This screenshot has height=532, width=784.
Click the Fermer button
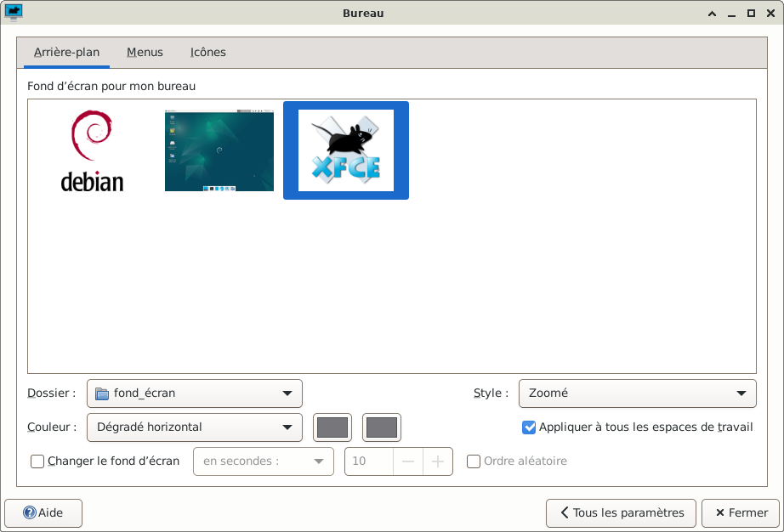pyautogui.click(x=741, y=513)
